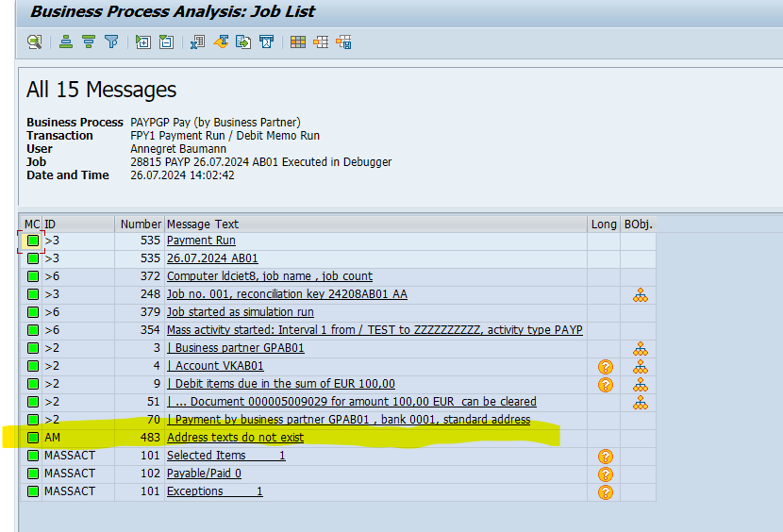
Task: Select number cell 70
Action: coord(141,420)
